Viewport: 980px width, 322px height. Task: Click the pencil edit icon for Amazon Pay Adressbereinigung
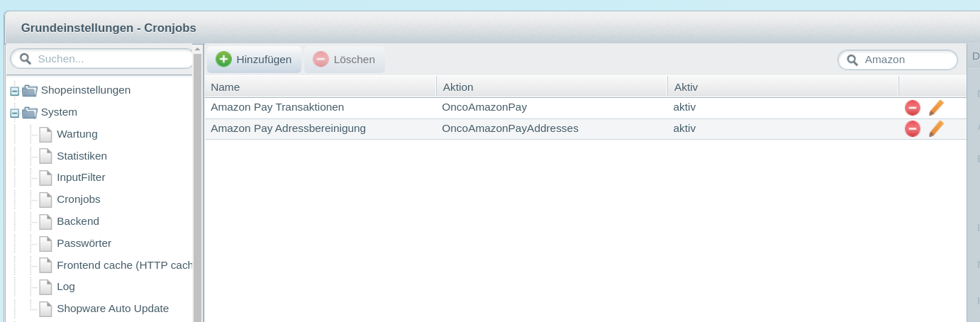point(936,129)
